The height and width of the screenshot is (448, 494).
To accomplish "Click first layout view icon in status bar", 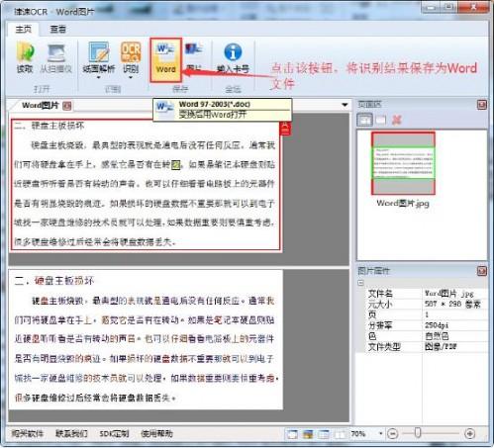I will (x=292, y=434).
